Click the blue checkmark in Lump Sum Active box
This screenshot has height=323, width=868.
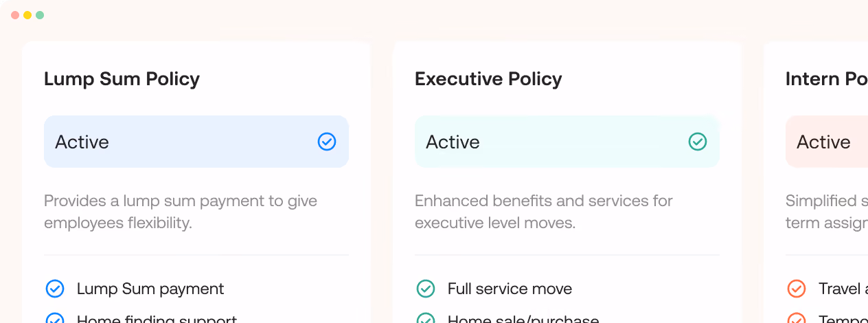click(x=327, y=142)
